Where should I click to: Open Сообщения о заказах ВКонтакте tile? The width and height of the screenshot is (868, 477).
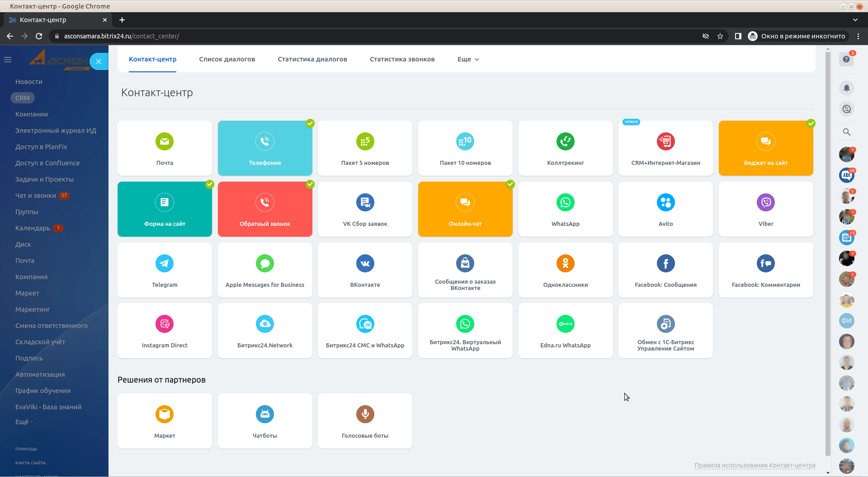pos(465,270)
